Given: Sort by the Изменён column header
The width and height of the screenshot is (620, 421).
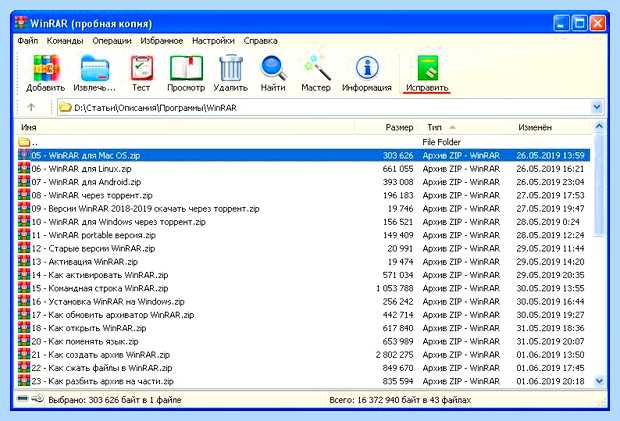Looking at the screenshot, I should pos(535,127).
